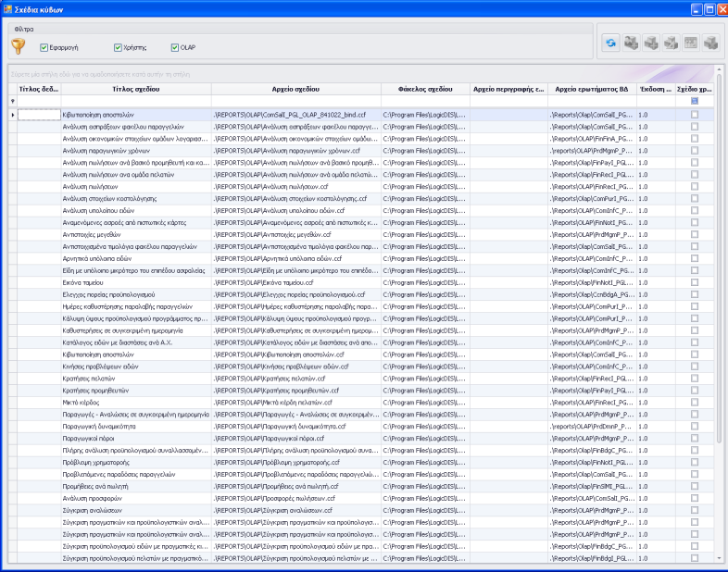Click the delete cube icon with X
The width and height of the screenshot is (728, 572).
coord(710,44)
